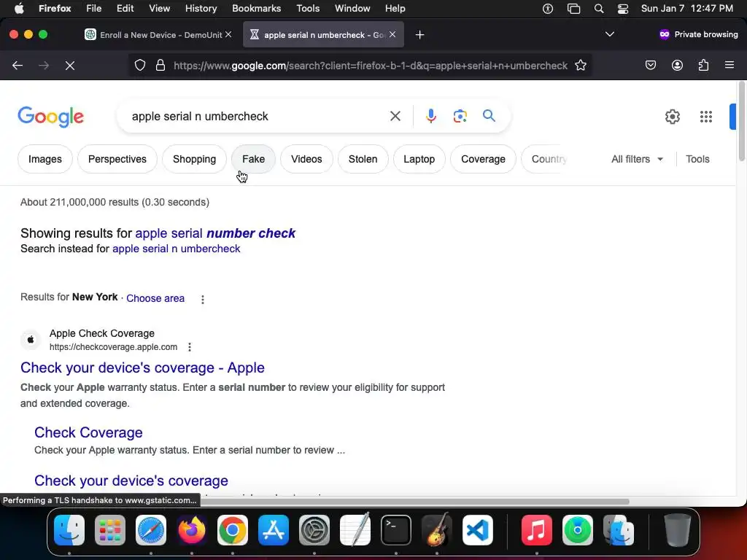This screenshot has width=747, height=560.
Task: Search by image with Google Lens icon
Action: [x=460, y=116]
